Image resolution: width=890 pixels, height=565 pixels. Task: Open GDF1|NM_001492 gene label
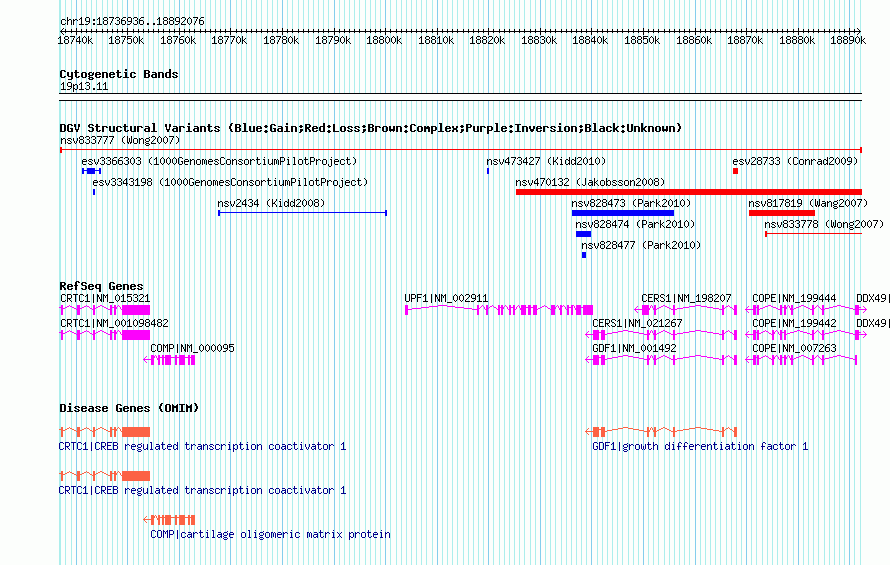click(634, 349)
